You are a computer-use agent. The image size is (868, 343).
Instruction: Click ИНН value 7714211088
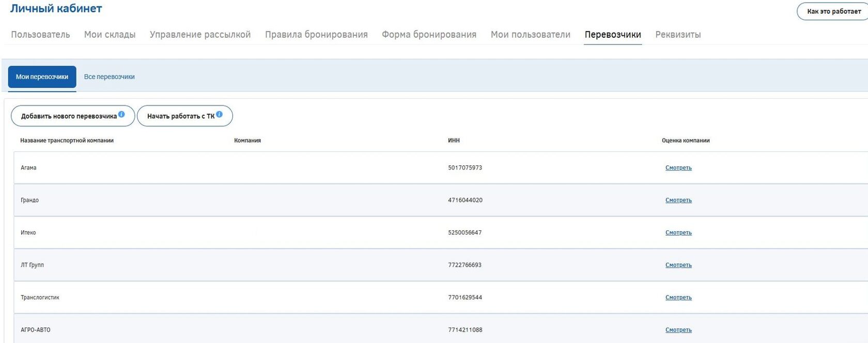[465, 330]
